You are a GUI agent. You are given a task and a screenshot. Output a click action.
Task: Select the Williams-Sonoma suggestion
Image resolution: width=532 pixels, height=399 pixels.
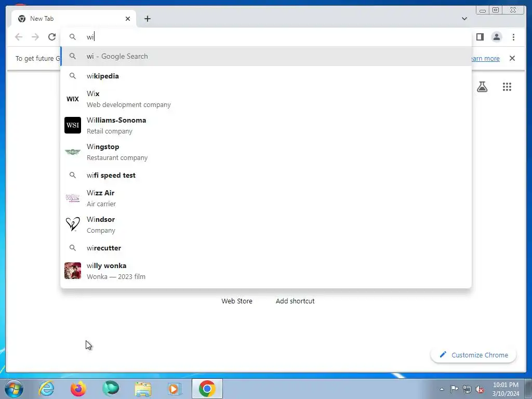click(266, 126)
